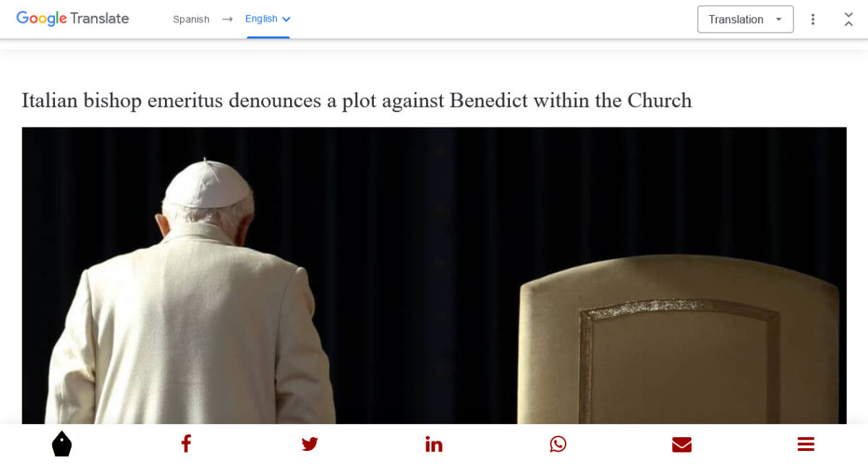Screen dimensions: 868x464
Task: Expand the English target language dropdown
Action: (x=268, y=20)
